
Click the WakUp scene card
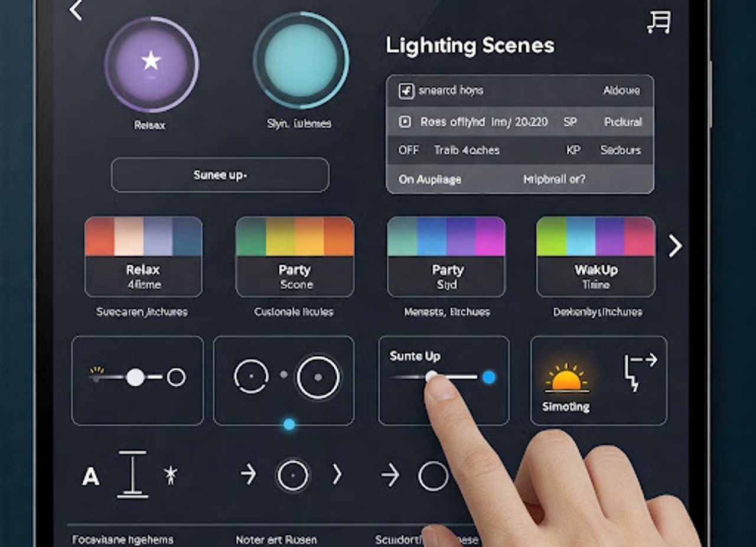coord(596,256)
